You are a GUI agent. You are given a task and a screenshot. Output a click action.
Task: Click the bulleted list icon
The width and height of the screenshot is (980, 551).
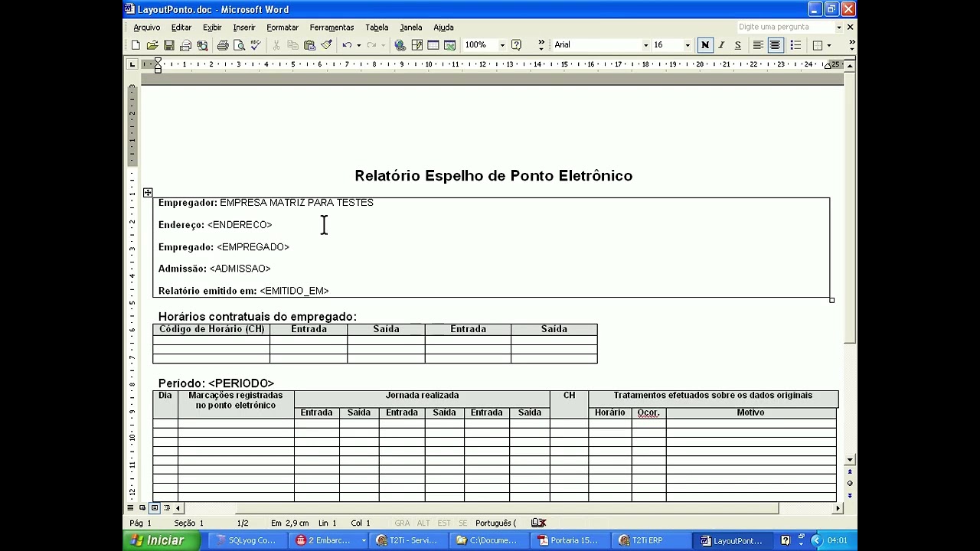click(x=795, y=45)
